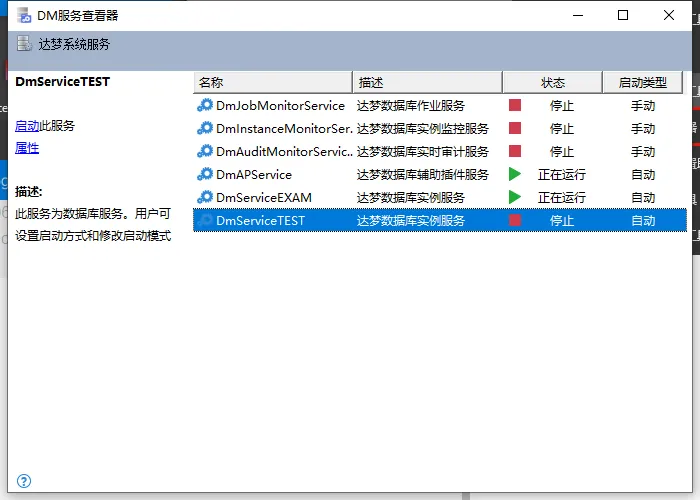The height and width of the screenshot is (500, 700).
Task: Sort by the 名称 column header
Action: click(x=273, y=83)
